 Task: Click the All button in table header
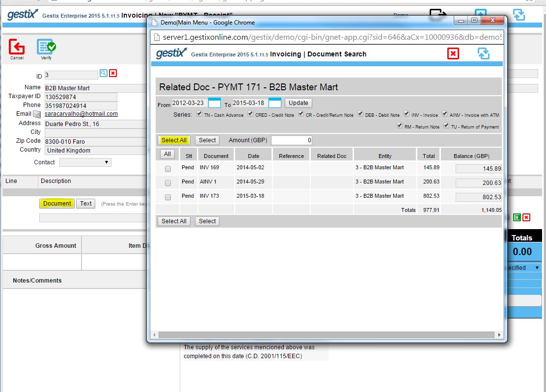coord(167,154)
